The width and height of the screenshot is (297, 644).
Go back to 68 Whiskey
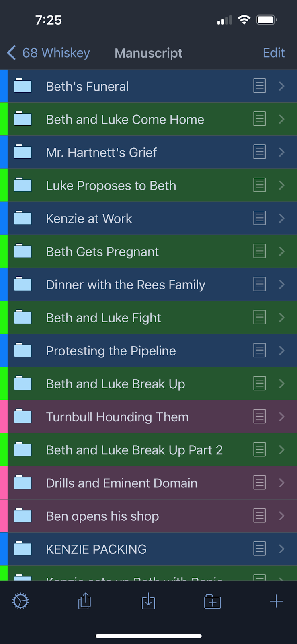click(48, 53)
